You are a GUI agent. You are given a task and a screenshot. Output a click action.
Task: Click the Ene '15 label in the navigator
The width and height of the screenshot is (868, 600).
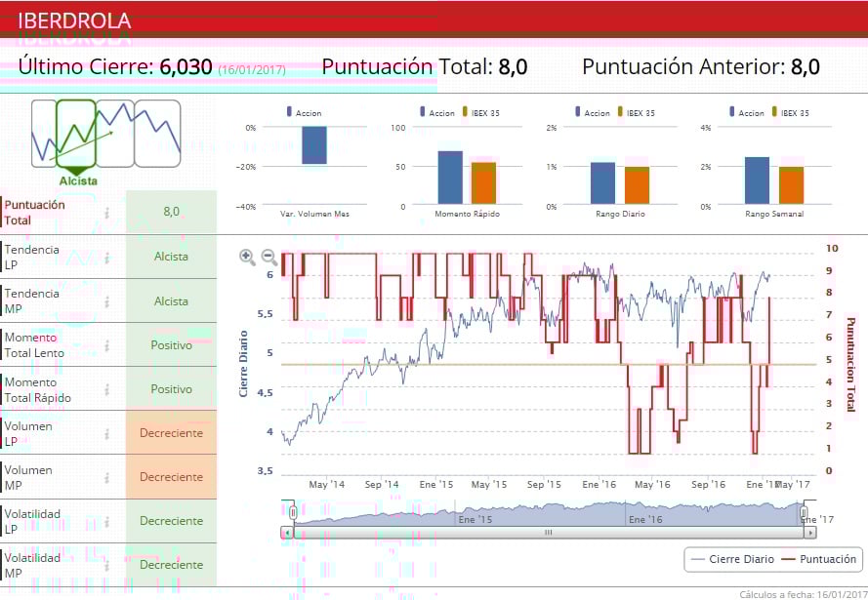[x=475, y=519]
